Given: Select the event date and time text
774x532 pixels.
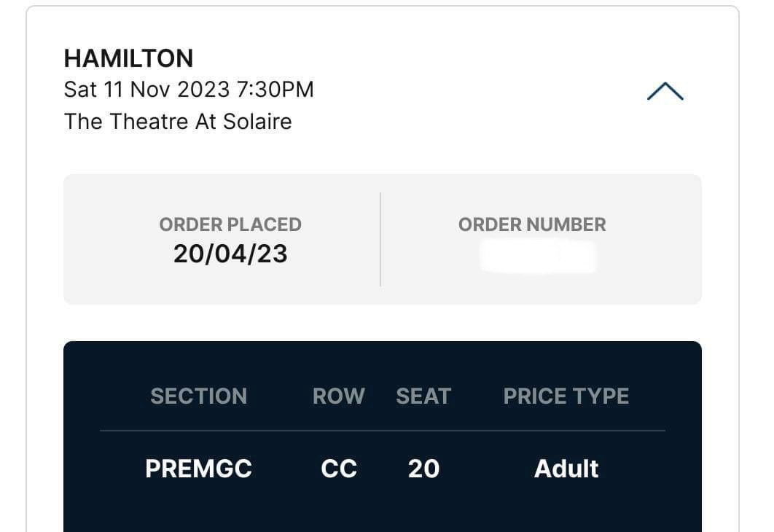Looking at the screenshot, I should tap(188, 89).
